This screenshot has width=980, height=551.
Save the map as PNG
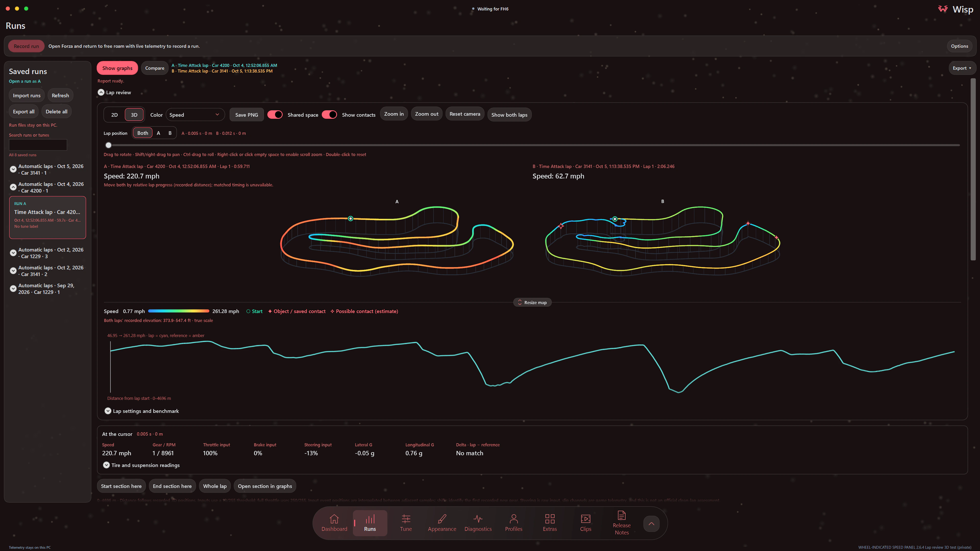coord(246,115)
